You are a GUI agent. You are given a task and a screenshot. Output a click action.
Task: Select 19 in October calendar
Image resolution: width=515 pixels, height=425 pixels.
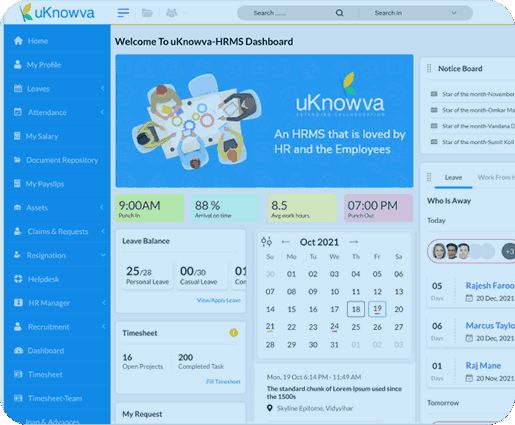coord(377,309)
